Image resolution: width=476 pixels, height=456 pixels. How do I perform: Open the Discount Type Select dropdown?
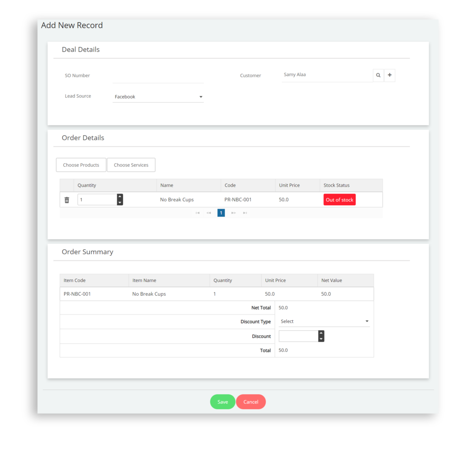click(324, 321)
